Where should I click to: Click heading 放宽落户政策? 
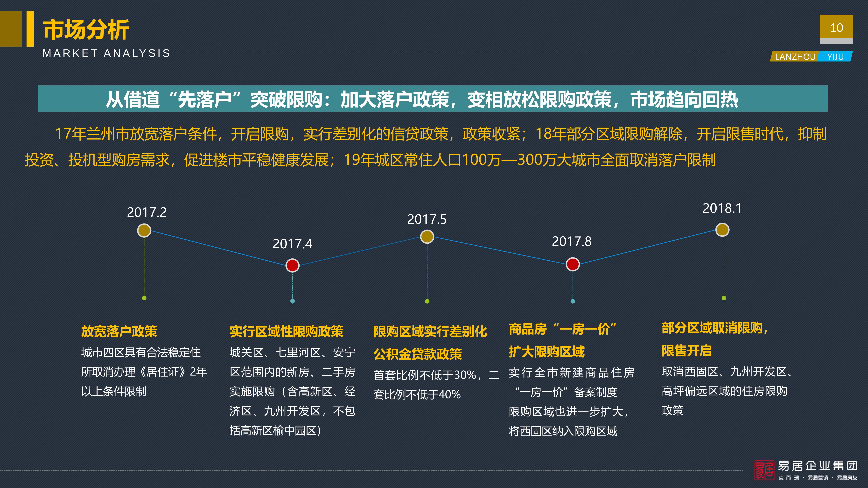tap(119, 331)
